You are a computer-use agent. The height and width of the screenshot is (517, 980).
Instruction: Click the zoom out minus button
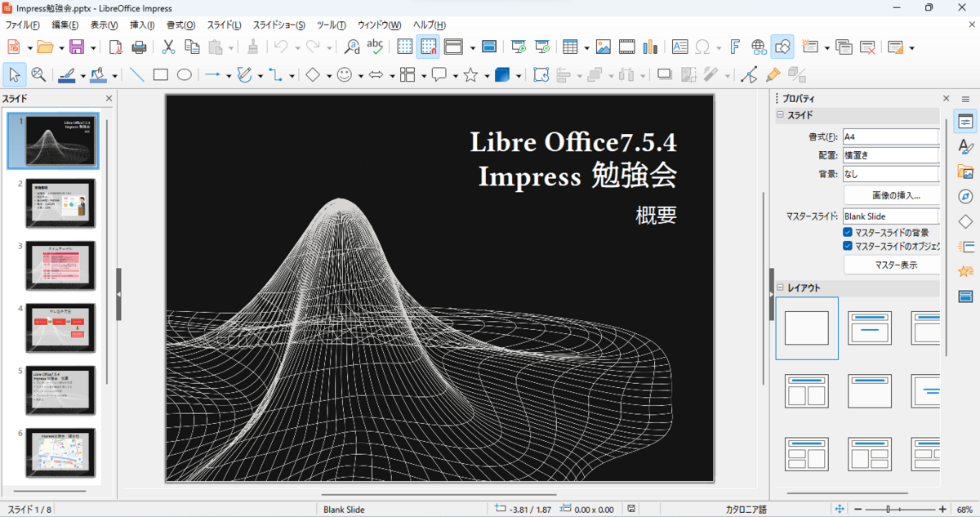(857, 509)
